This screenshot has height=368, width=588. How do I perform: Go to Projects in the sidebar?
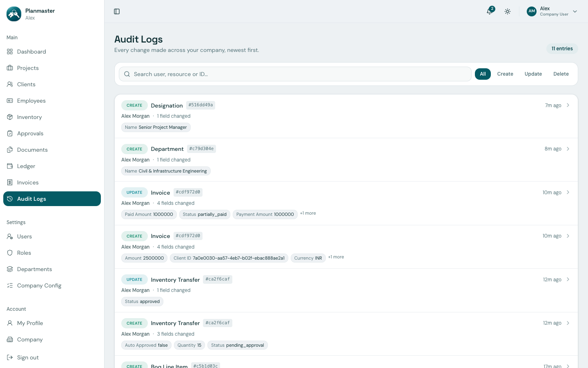pyautogui.click(x=52, y=68)
